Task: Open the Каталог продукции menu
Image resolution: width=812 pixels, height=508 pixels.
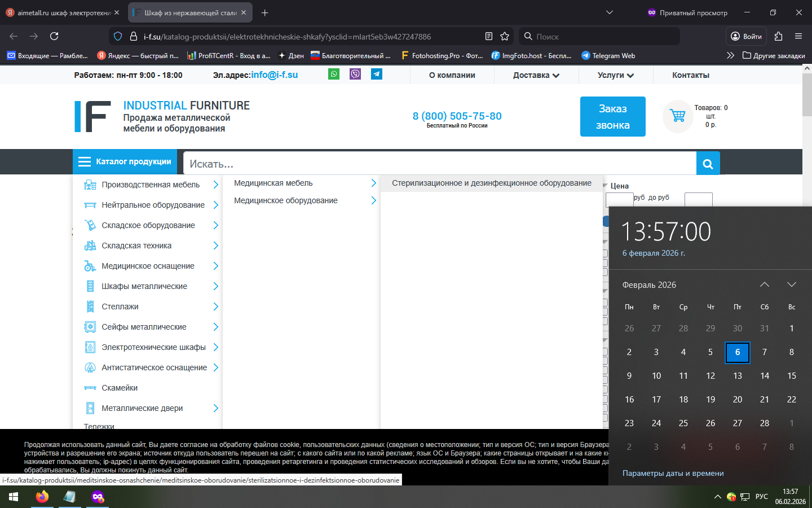Action: (125, 162)
